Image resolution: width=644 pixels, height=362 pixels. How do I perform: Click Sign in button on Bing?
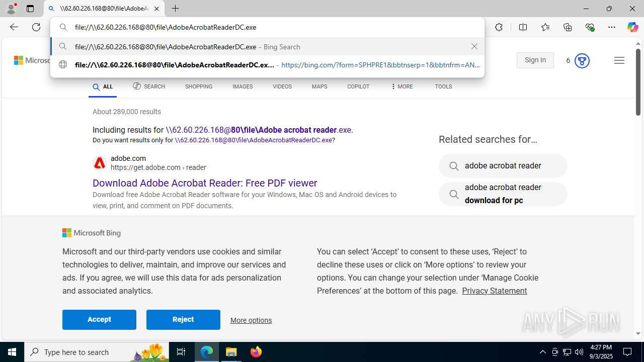coord(535,60)
